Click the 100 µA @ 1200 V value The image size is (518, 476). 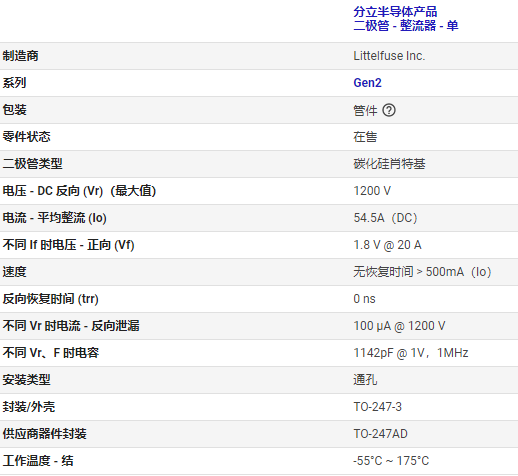(399, 326)
